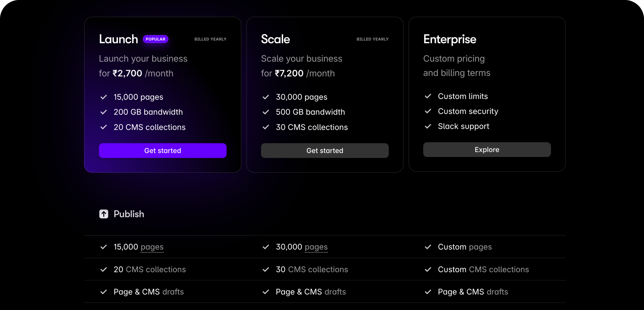644x310 pixels.
Task: Click Get started on the Scale plan
Action: tap(325, 150)
